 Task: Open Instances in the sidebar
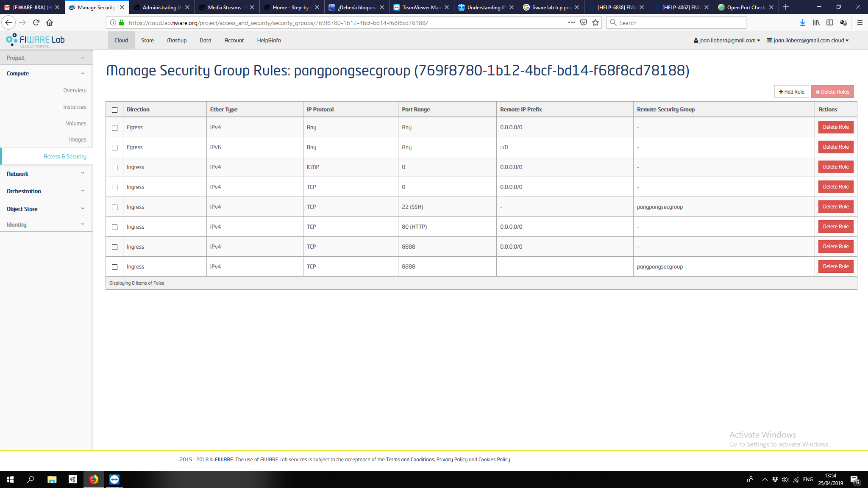coord(75,107)
